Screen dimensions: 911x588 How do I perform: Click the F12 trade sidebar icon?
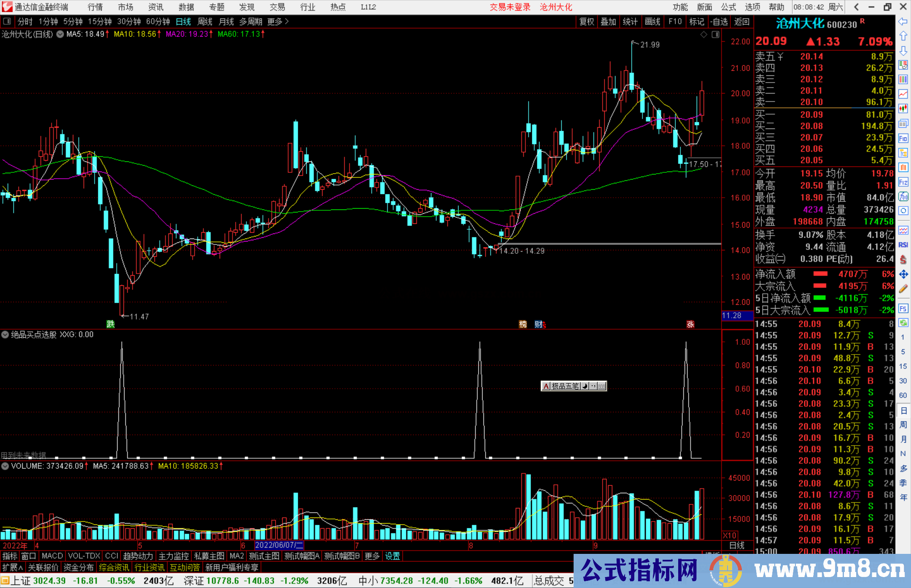(x=903, y=183)
